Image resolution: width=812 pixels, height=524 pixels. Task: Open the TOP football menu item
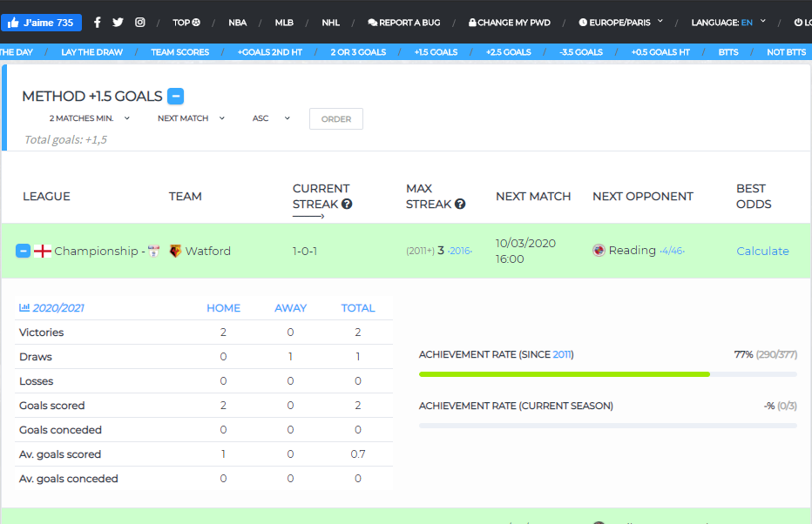click(x=186, y=23)
